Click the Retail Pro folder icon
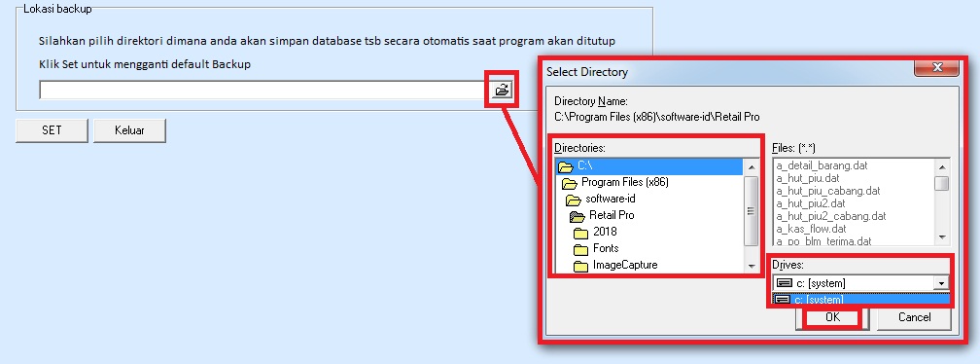Image resolution: width=980 pixels, height=364 pixels. [x=577, y=216]
